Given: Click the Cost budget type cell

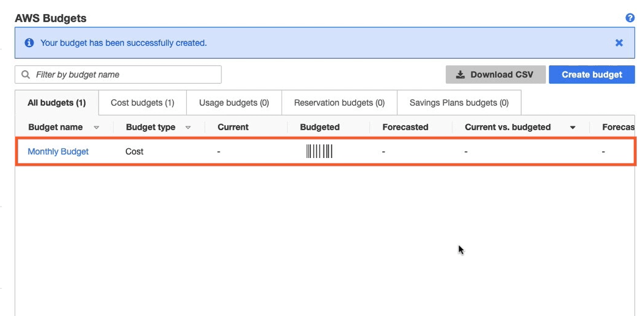Looking at the screenshot, I should tap(134, 151).
